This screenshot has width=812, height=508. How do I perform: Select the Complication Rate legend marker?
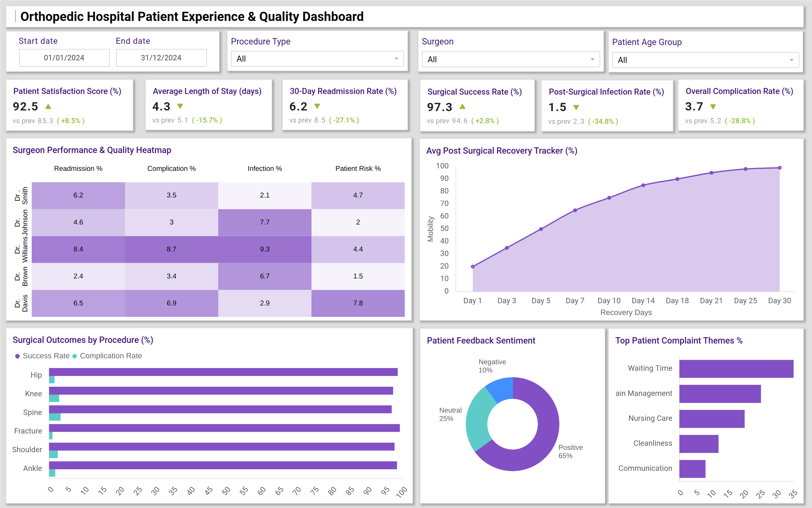75,356
